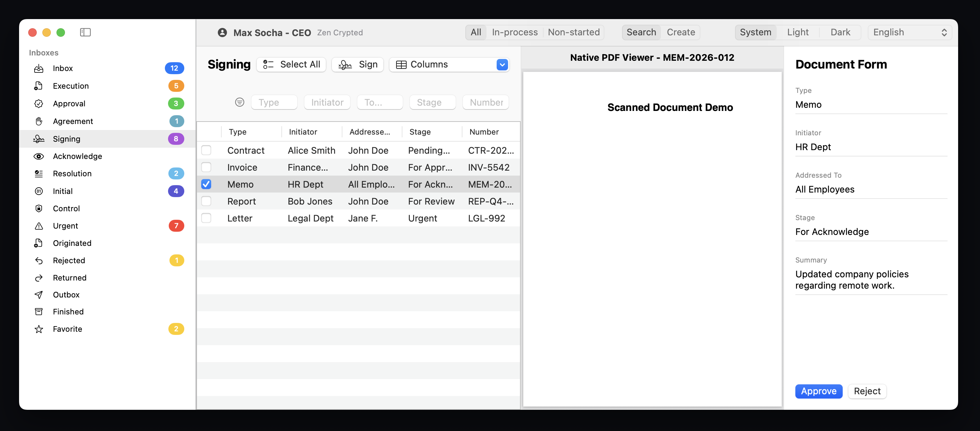Viewport: 980px width, 431px height.
Task: Open Favorite star icon in sidebar
Action: [x=38, y=329]
